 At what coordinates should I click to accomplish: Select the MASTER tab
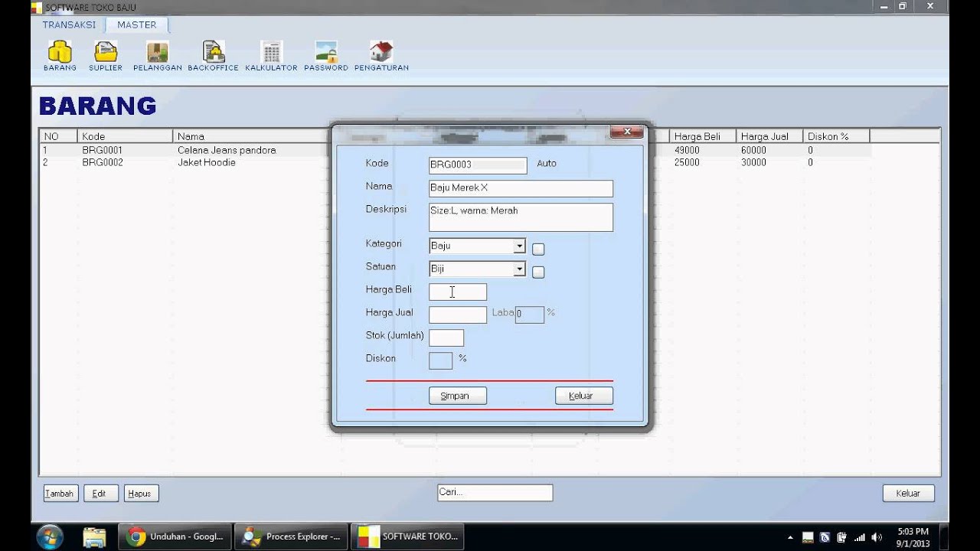tap(136, 24)
